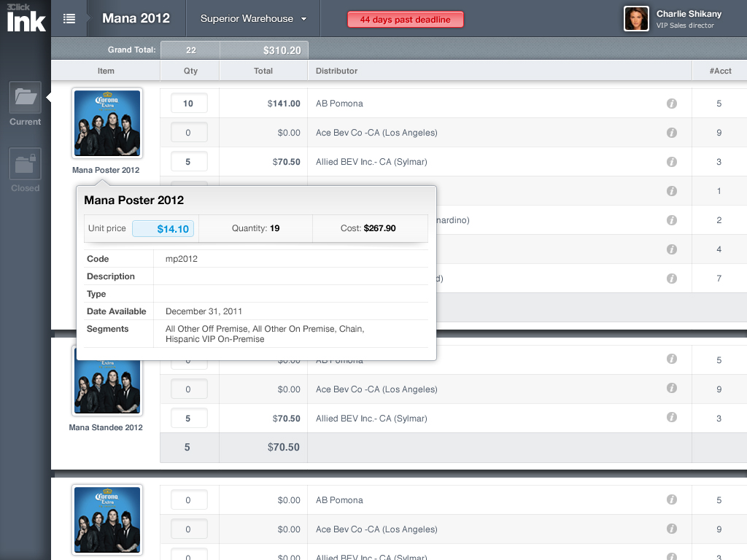Click the grand total amount $310.20
Viewport: 747px width, 560px height.
(x=282, y=50)
